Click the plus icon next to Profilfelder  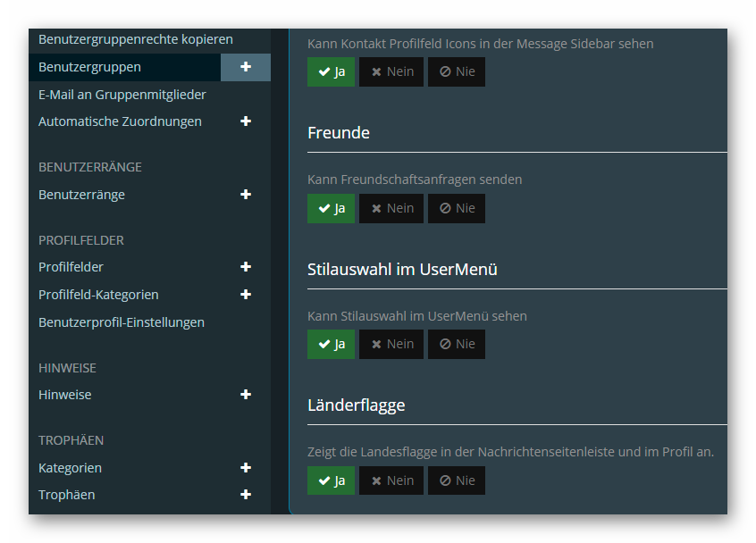(x=246, y=267)
